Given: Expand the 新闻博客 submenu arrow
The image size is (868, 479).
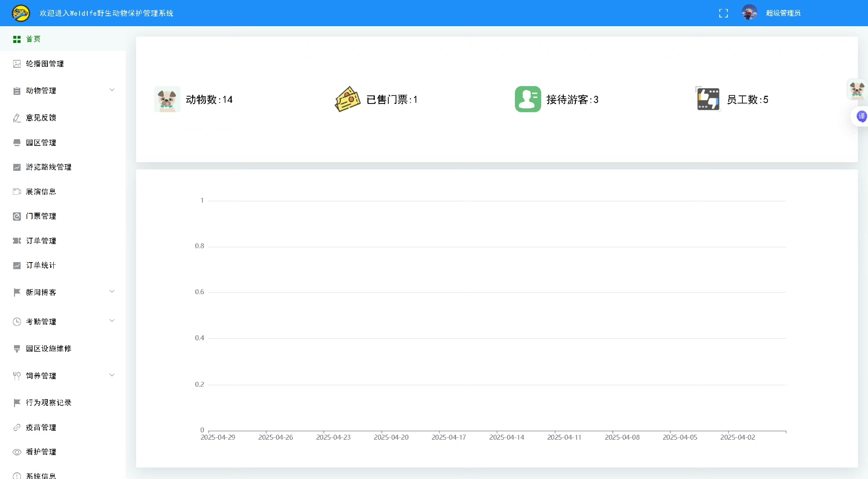Looking at the screenshot, I should point(112,291).
